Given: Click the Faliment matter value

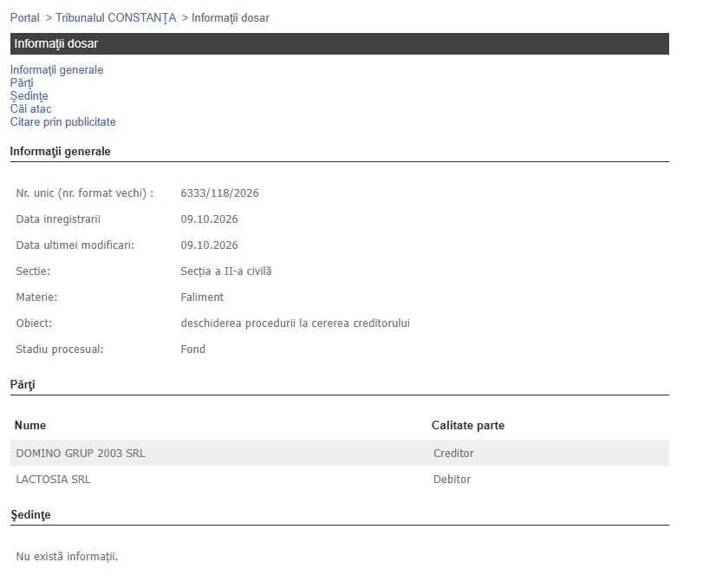Looking at the screenshot, I should tap(202, 297).
